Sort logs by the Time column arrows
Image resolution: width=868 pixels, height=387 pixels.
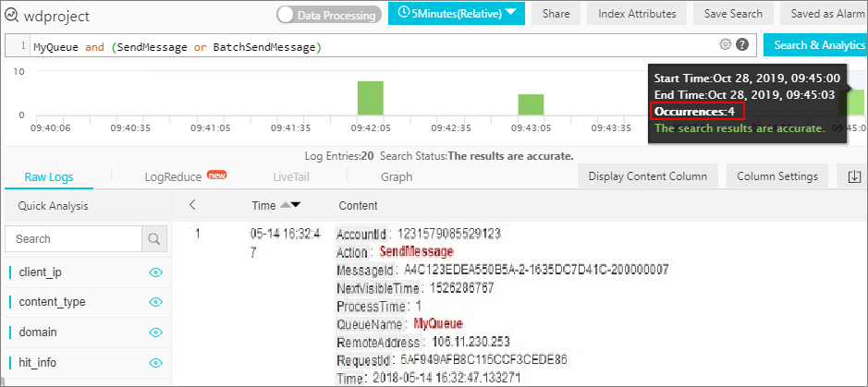pyautogui.click(x=290, y=205)
